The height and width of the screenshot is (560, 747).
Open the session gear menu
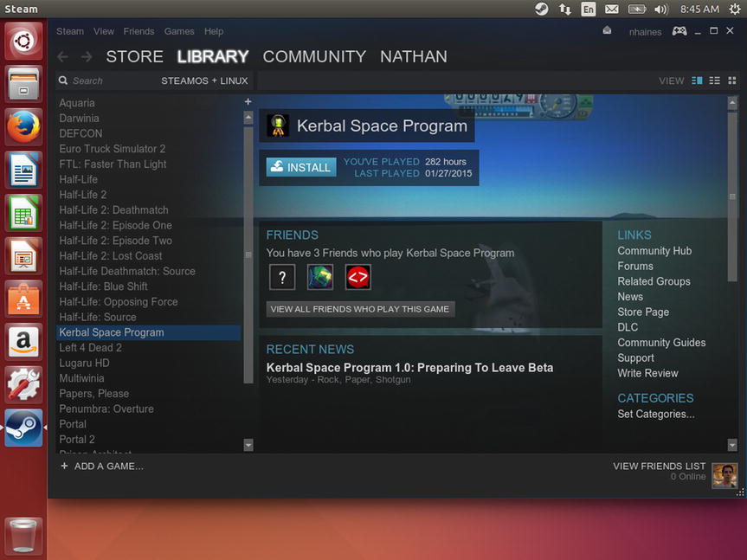[x=735, y=9]
